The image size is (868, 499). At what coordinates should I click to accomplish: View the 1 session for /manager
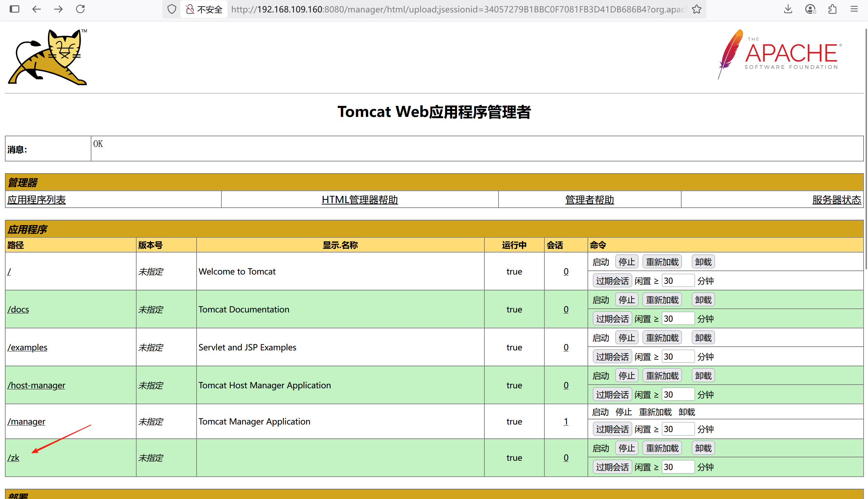(566, 421)
